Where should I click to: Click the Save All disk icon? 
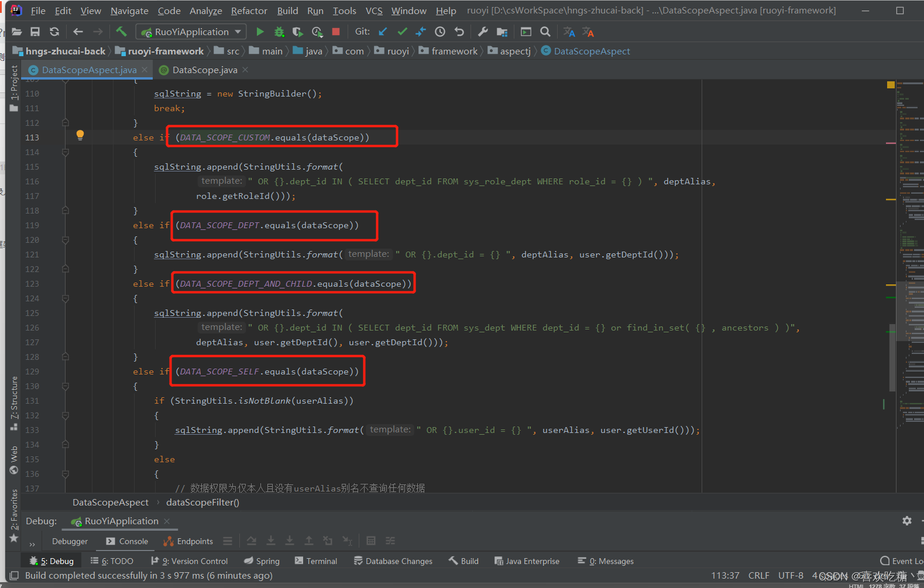point(35,32)
